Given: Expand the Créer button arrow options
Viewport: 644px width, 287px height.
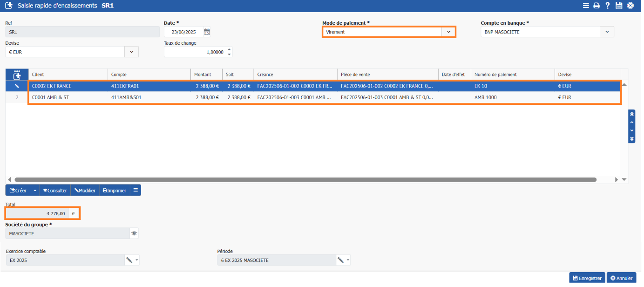Looking at the screenshot, I should point(35,191).
